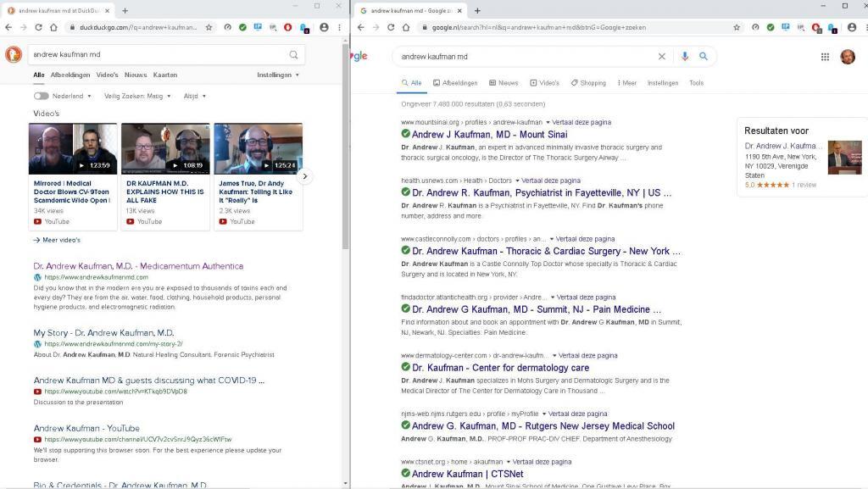Expand Mount Sinai result translate arrow
The height and width of the screenshot is (489, 868).
[548, 122]
